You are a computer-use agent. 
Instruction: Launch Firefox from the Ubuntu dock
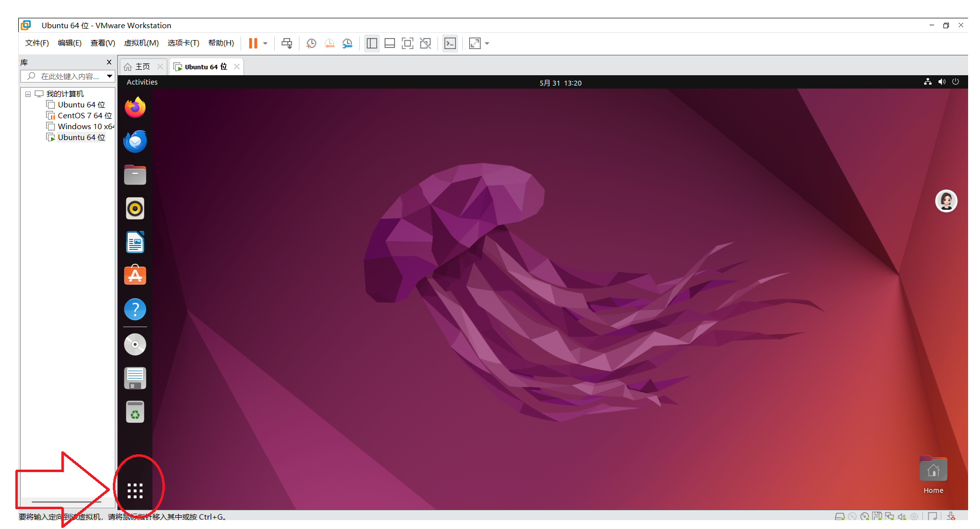click(135, 107)
